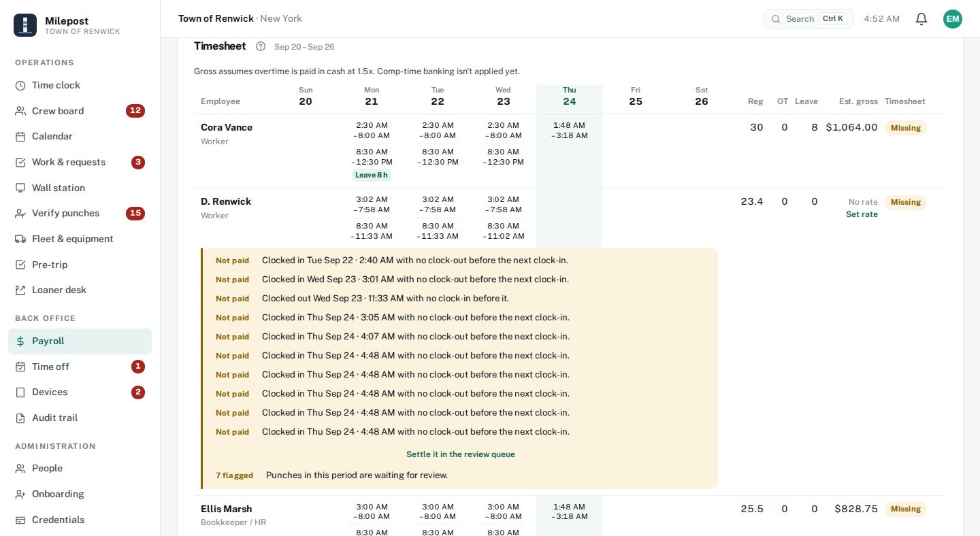This screenshot has width=980, height=536.
Task: Click D. Renwick's Missing timesheet badge
Action: tap(905, 202)
